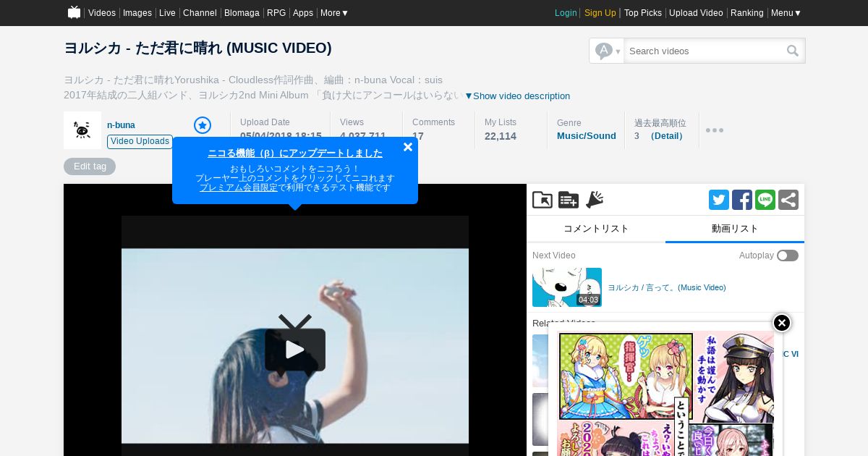The image size is (868, 456).
Task: Open the プレミアム会員限定 link
Action: pos(239,187)
